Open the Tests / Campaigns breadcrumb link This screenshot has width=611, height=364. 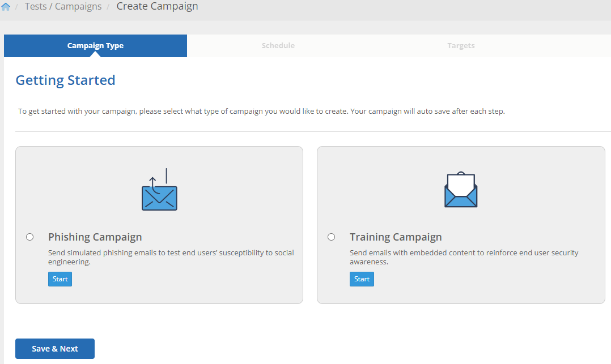[x=63, y=7]
